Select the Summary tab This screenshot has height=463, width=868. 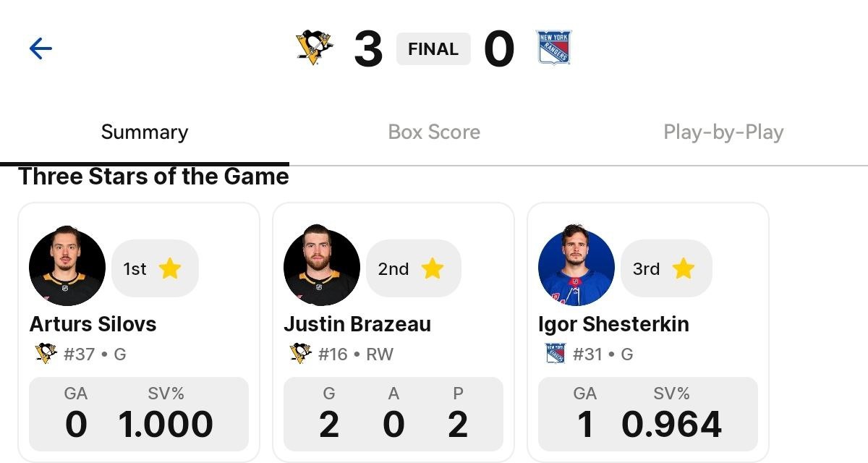(144, 132)
